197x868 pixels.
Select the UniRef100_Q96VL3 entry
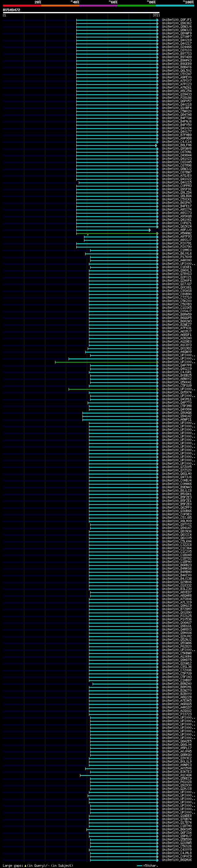point(176,270)
